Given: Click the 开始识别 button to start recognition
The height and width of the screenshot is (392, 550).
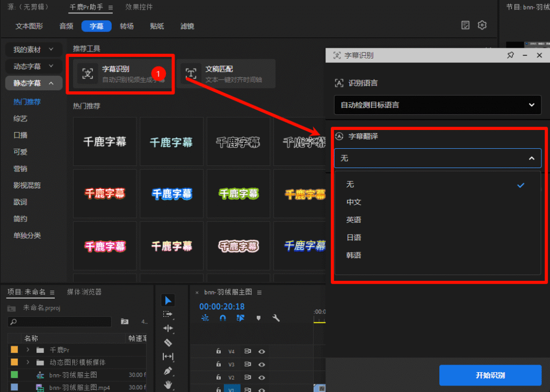Looking at the screenshot, I should [490, 376].
